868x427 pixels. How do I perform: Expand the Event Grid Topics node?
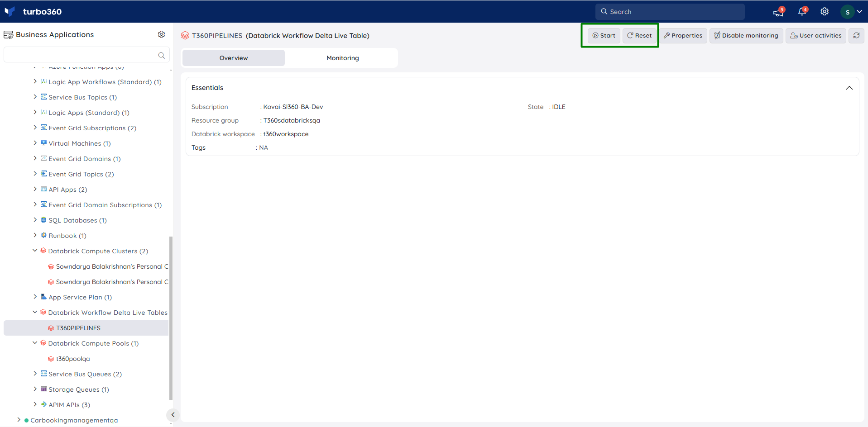coord(35,174)
